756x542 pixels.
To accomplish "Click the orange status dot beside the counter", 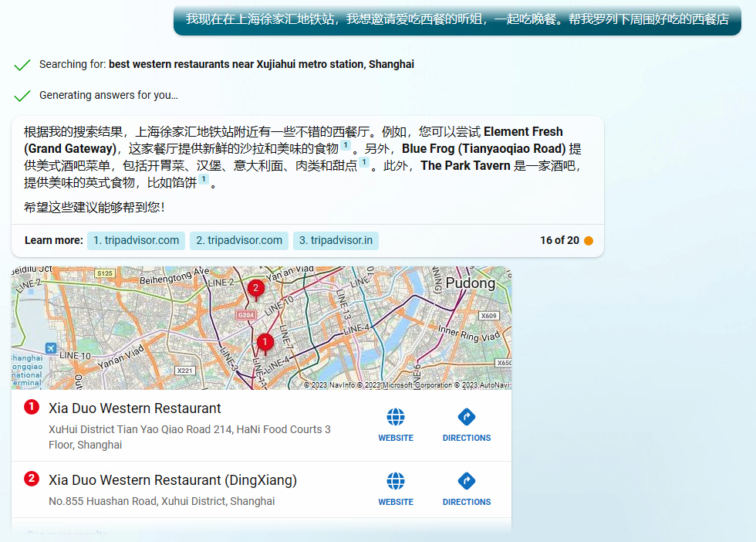I will pos(589,241).
